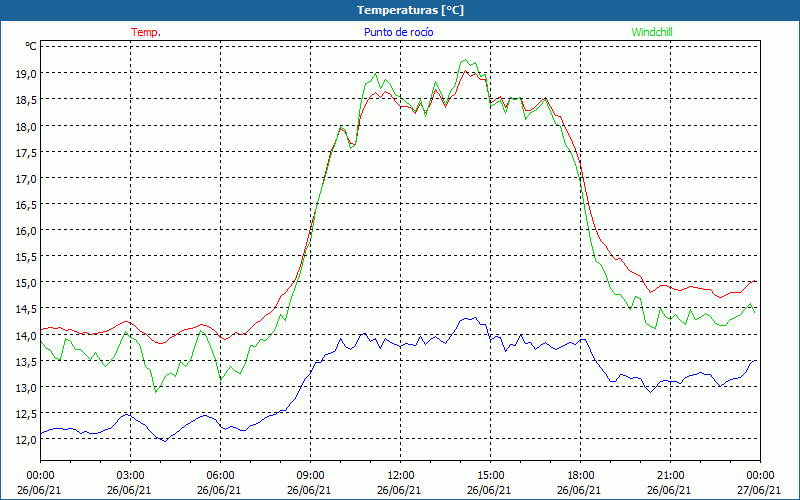Image resolution: width=800 pixels, height=500 pixels.
Task: Click the 16,5 y-axis value
Action: click(28, 205)
